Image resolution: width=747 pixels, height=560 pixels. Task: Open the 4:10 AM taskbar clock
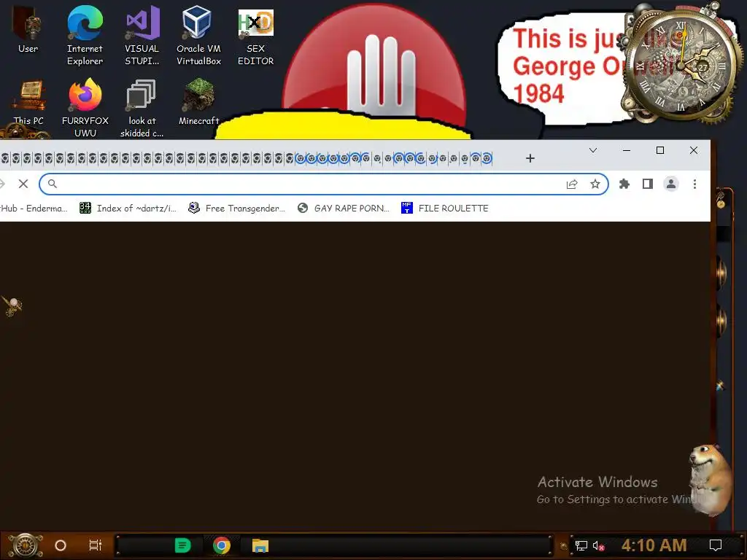click(654, 545)
